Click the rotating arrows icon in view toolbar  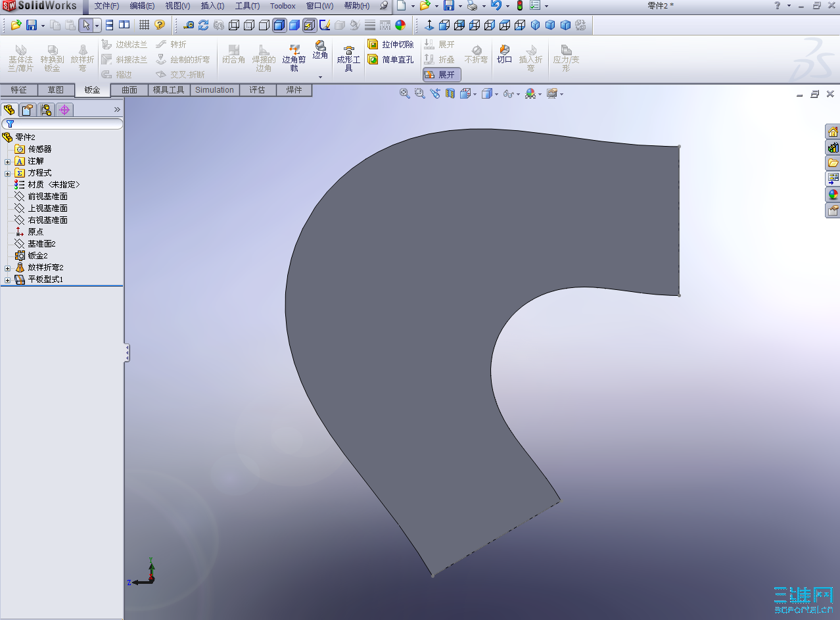203,25
